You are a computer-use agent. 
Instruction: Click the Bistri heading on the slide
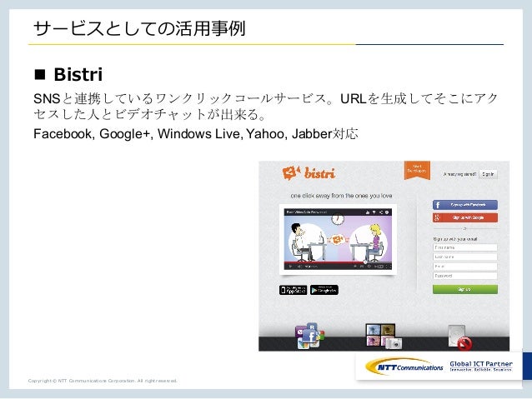(x=78, y=74)
